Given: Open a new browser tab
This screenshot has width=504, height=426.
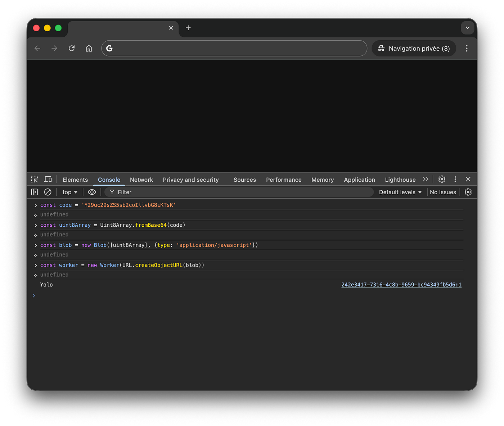Looking at the screenshot, I should pyautogui.click(x=188, y=28).
